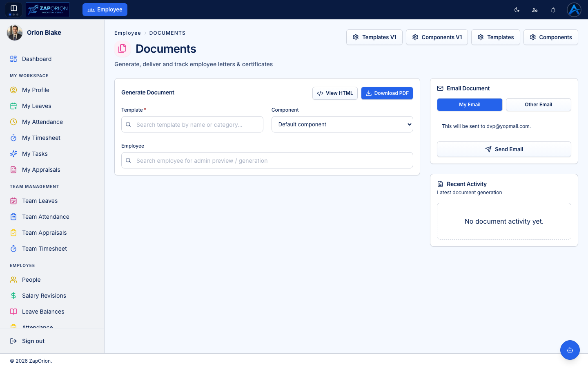Click the My Timesheet stopwatch icon
This screenshot has width=588, height=368.
13,138
